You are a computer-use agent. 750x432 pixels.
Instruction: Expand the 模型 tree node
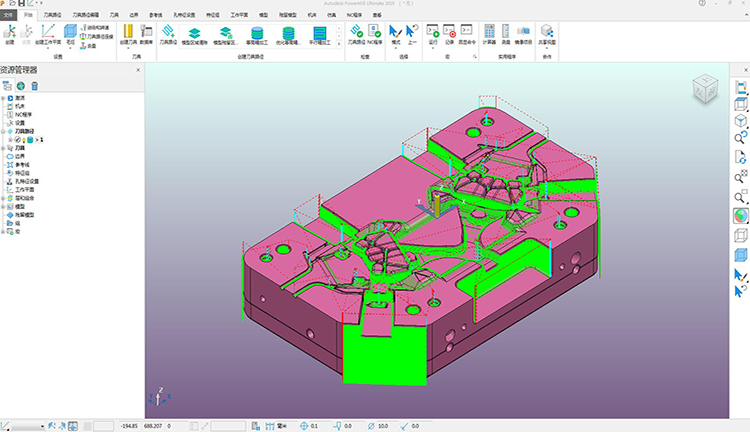click(4, 205)
